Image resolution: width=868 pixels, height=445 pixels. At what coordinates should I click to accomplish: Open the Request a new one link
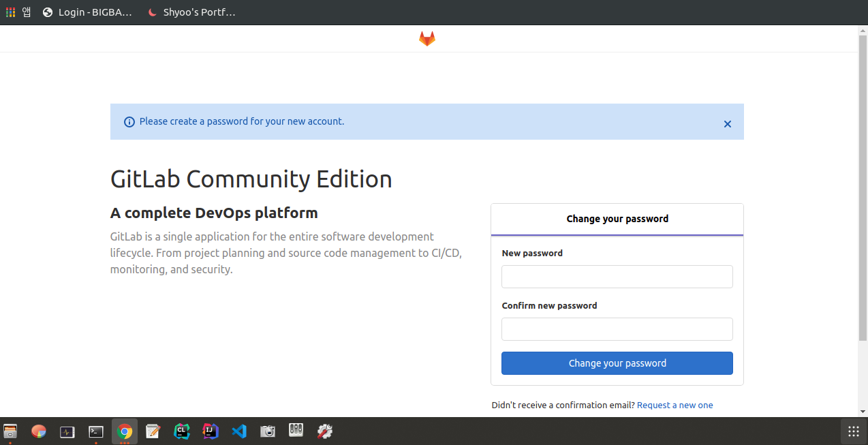pyautogui.click(x=675, y=405)
